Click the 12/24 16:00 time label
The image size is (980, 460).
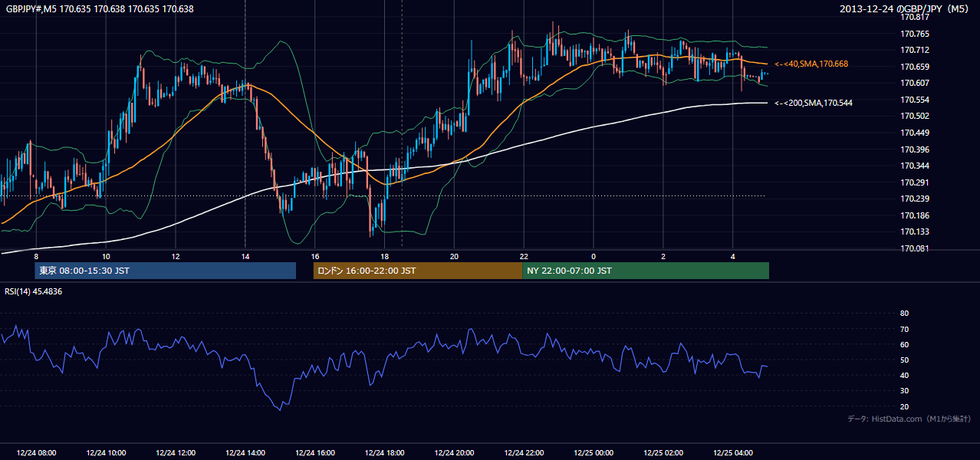click(315, 453)
